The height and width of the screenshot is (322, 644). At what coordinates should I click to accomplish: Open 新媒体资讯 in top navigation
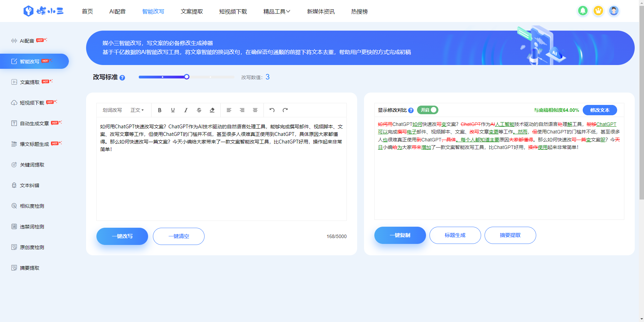pos(321,11)
